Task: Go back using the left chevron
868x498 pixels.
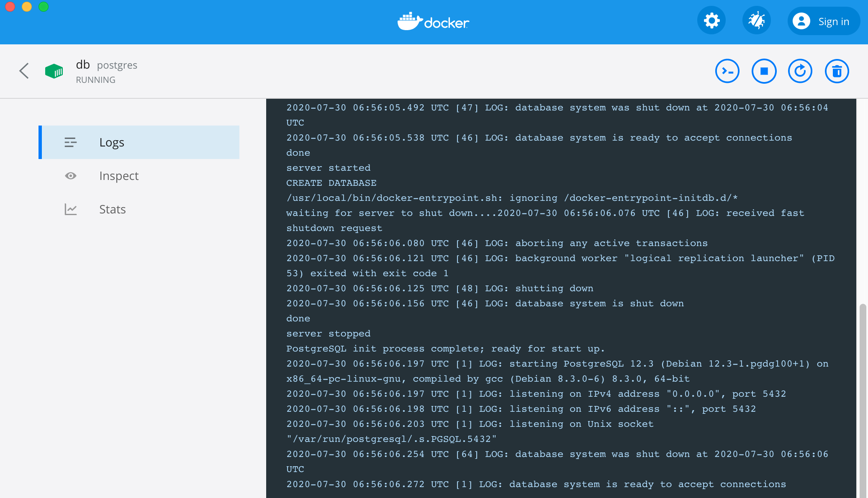Action: pyautogui.click(x=24, y=71)
